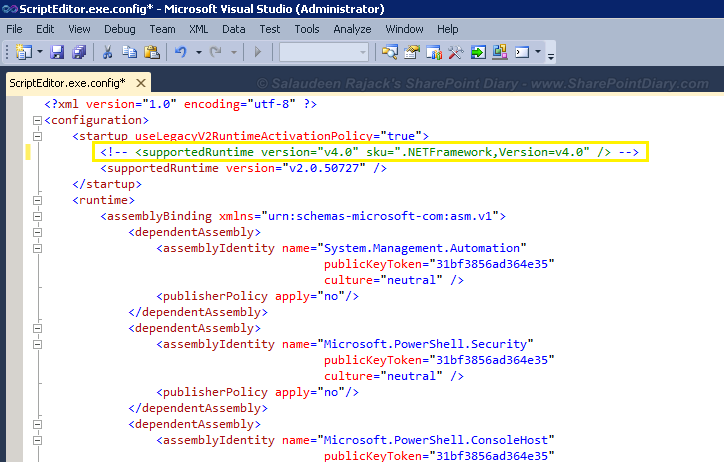Open the Start Page green arrow icon

478,52
